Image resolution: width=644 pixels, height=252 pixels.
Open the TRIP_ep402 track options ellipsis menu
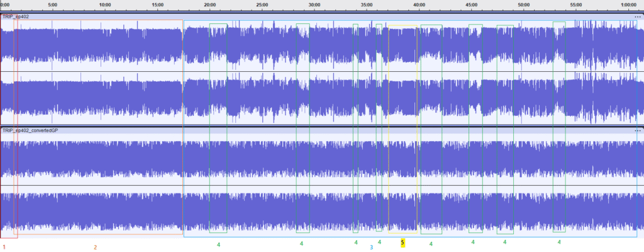pos(637,17)
